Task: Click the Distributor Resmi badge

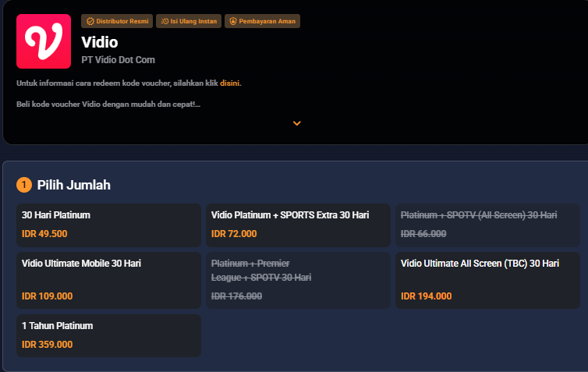Action: click(117, 21)
